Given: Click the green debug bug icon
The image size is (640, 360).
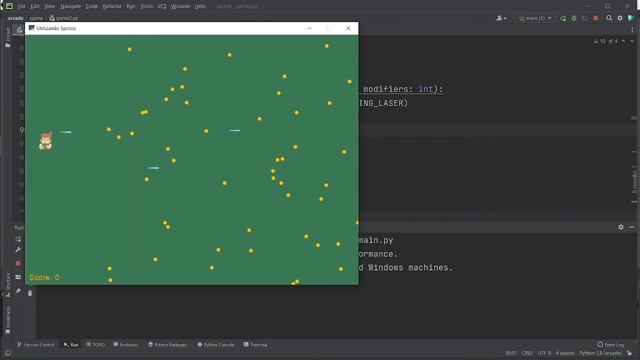Looking at the screenshot, I should pyautogui.click(x=574, y=18).
